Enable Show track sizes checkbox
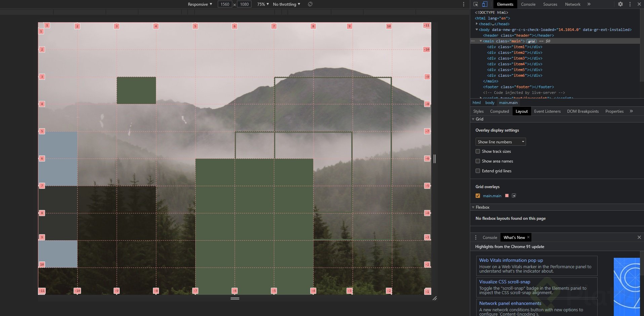Viewport: 644px width, 316px height. click(x=478, y=151)
